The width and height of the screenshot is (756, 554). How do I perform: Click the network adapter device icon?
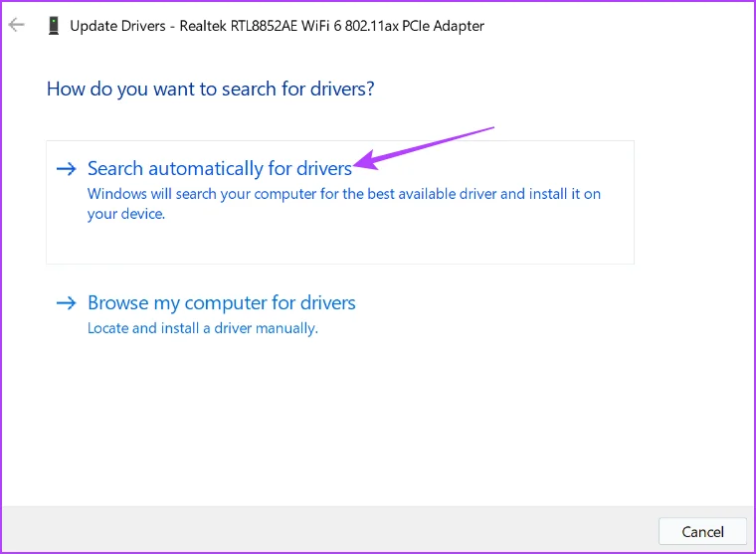(54, 26)
